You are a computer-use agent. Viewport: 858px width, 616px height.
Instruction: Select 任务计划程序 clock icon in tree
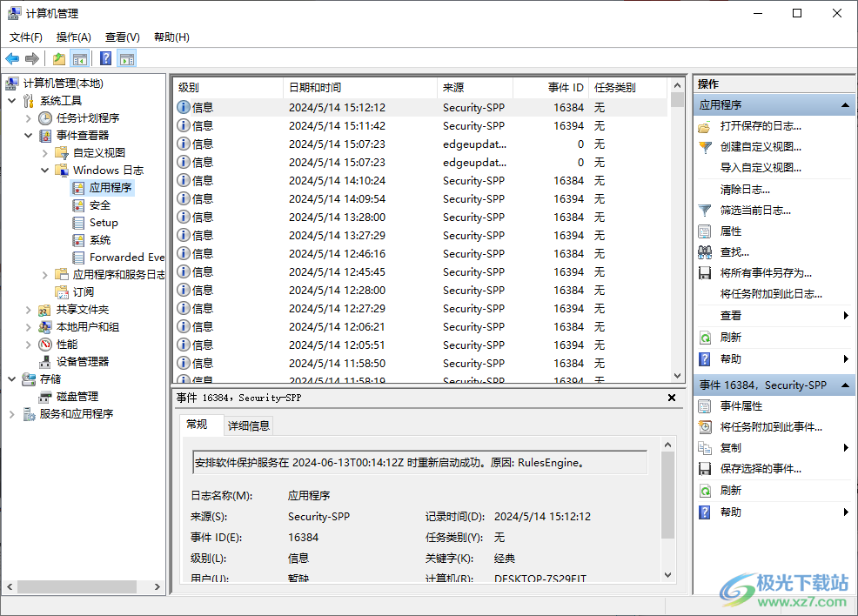(x=45, y=118)
